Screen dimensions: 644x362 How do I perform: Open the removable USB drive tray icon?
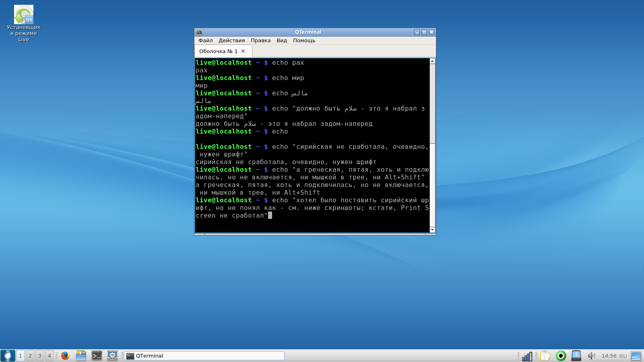(x=576, y=356)
